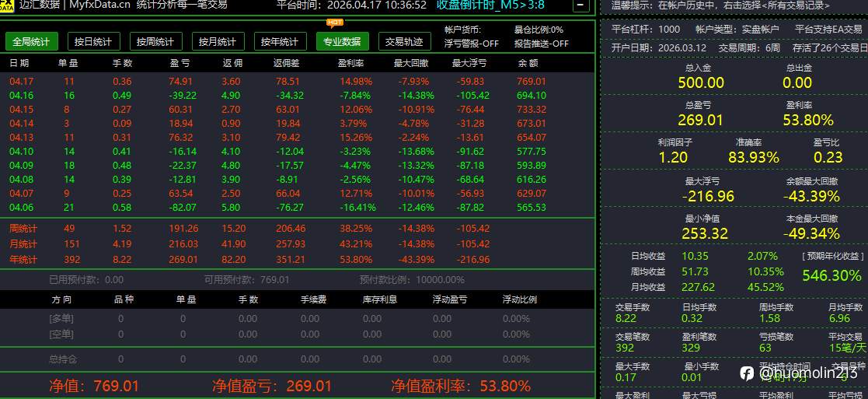Switch to 按日统计 tab
868x399 pixels.
tap(93, 41)
